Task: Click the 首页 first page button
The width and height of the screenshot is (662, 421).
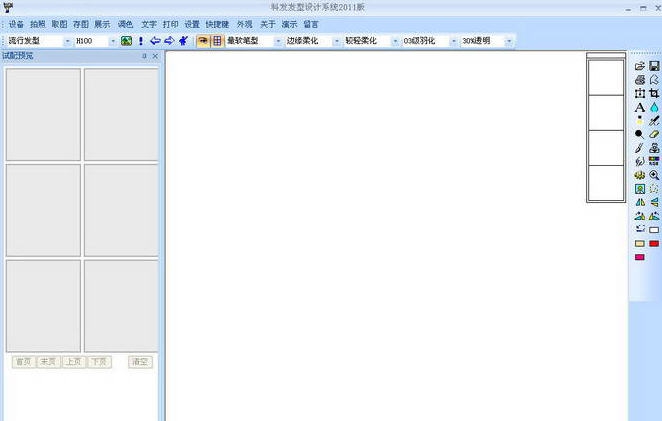Action: pos(24,362)
